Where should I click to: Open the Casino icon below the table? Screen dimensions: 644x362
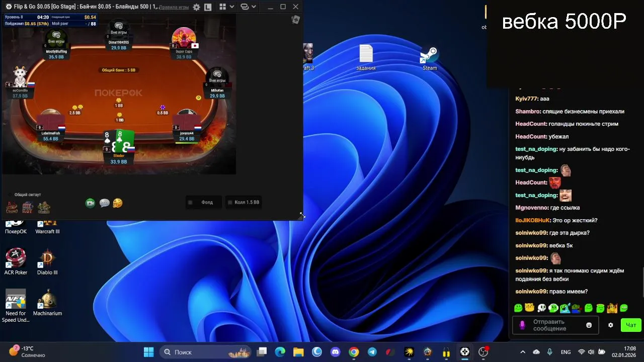coord(12,207)
